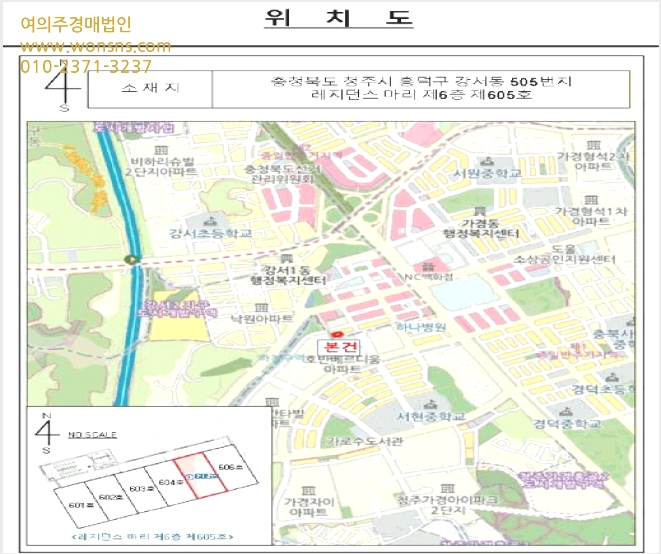Click the 서현중학교 label
The width and height of the screenshot is (661, 554).
[431, 416]
